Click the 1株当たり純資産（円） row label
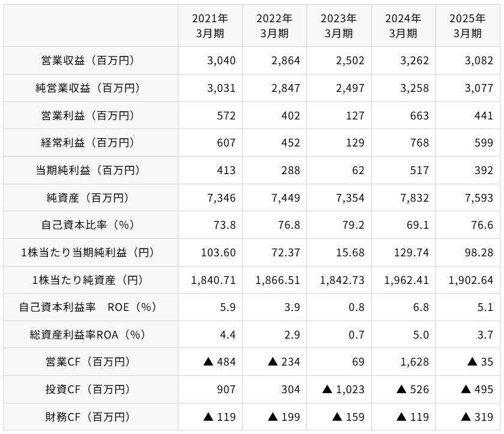Image resolution: width=504 pixels, height=434 pixels. click(90, 280)
